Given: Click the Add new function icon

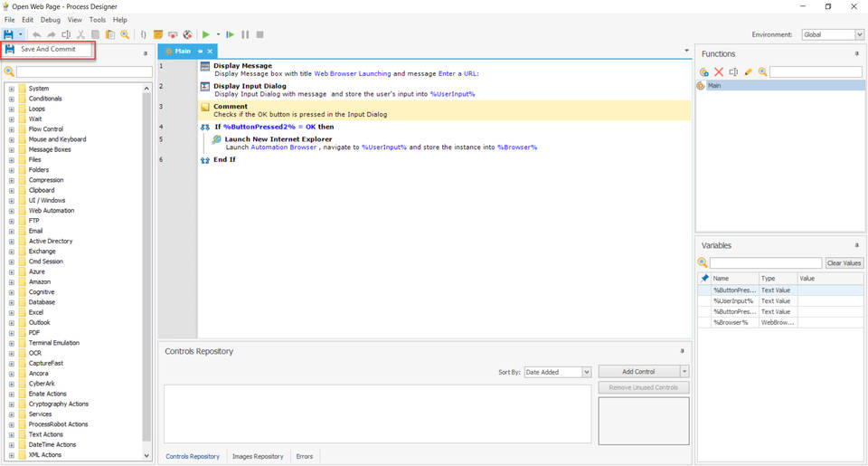Looking at the screenshot, I should (704, 72).
